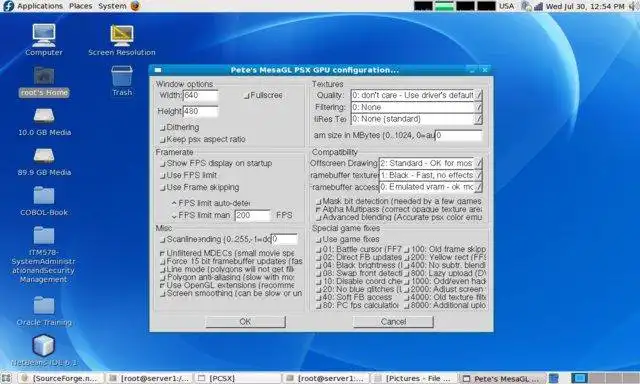The height and width of the screenshot is (384, 640).
Task: Enable the Fullscreen checkbox
Action: coord(247,96)
